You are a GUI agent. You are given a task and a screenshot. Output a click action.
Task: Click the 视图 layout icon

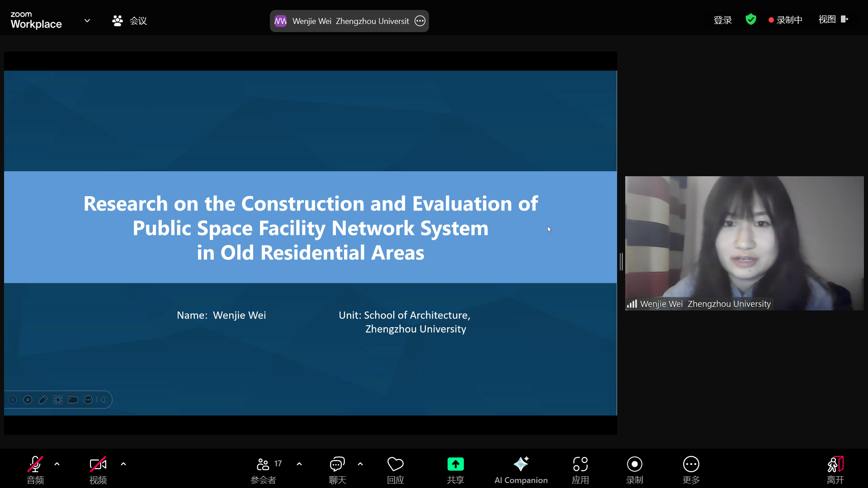844,19
